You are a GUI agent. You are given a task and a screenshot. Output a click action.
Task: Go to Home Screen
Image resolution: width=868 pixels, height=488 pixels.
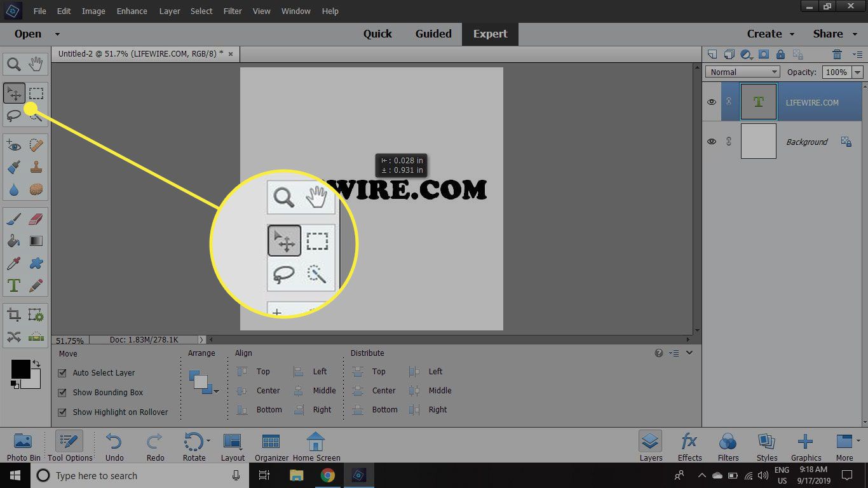click(316, 447)
